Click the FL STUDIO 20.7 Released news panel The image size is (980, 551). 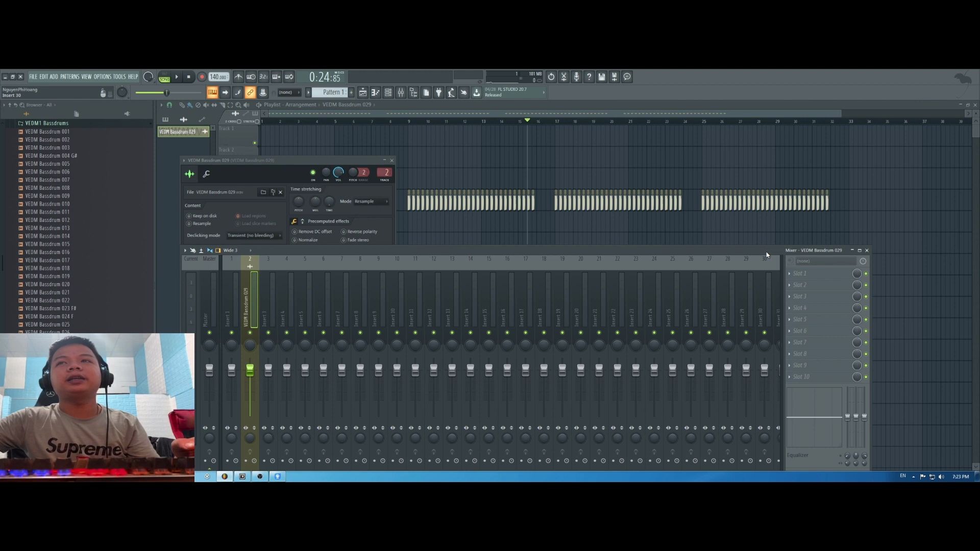[x=514, y=92]
